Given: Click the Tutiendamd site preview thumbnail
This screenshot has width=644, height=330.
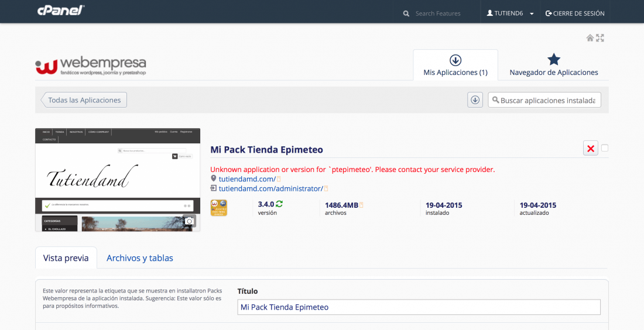Looking at the screenshot, I should click(x=118, y=180).
